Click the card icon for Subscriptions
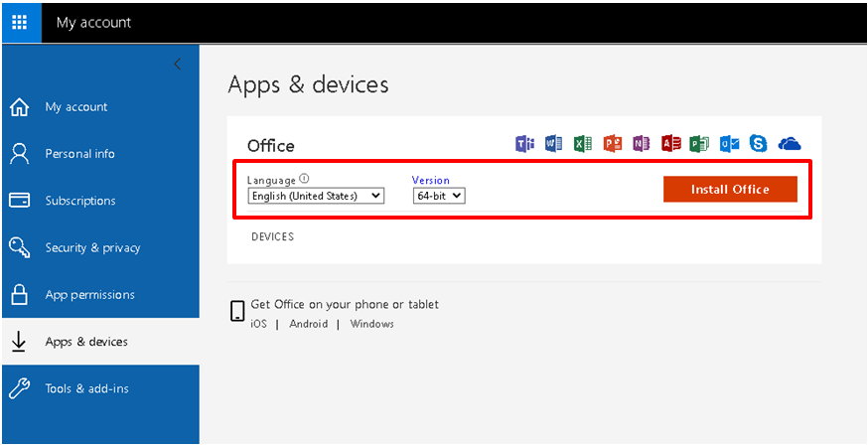868x447 pixels. [20, 201]
